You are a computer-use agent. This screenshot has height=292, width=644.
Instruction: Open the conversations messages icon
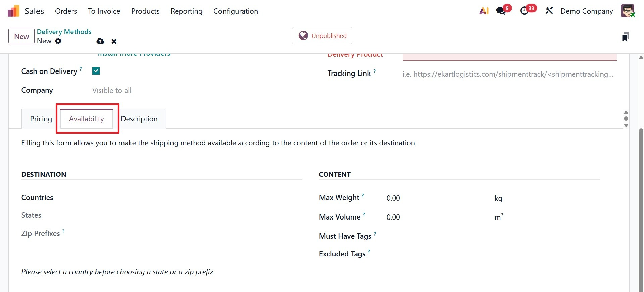tap(501, 11)
